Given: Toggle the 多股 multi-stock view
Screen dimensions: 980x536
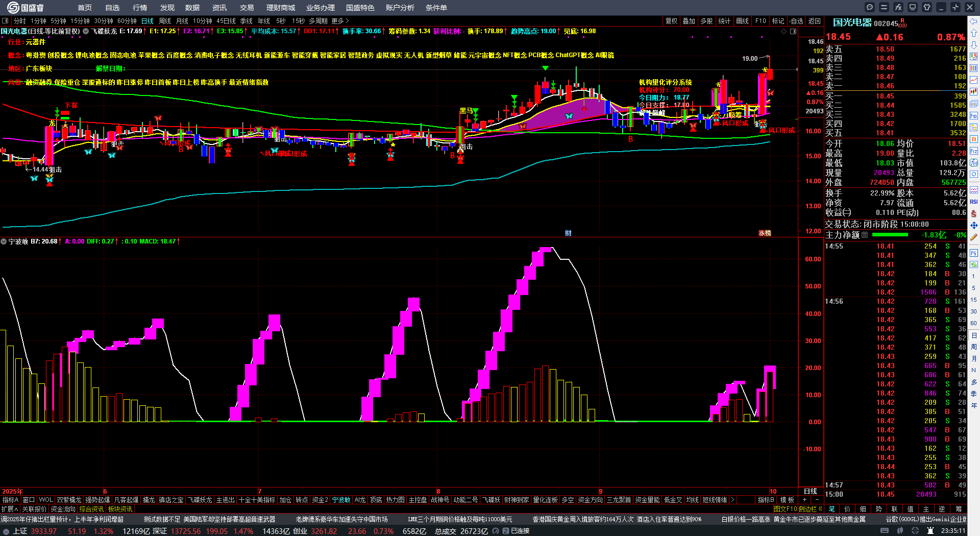Looking at the screenshot, I should point(706,21).
